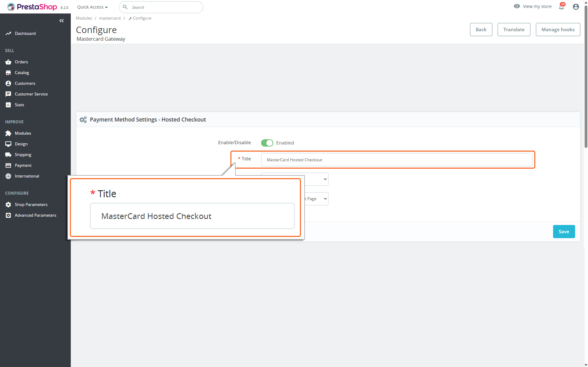The width and height of the screenshot is (588, 367).
Task: Click the Modules breadcrumb link
Action: (84, 18)
